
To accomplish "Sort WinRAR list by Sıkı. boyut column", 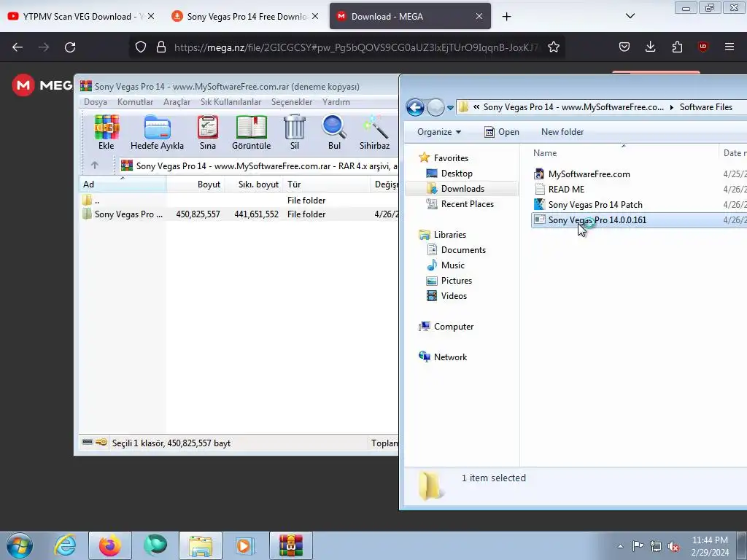I will pyautogui.click(x=253, y=184).
